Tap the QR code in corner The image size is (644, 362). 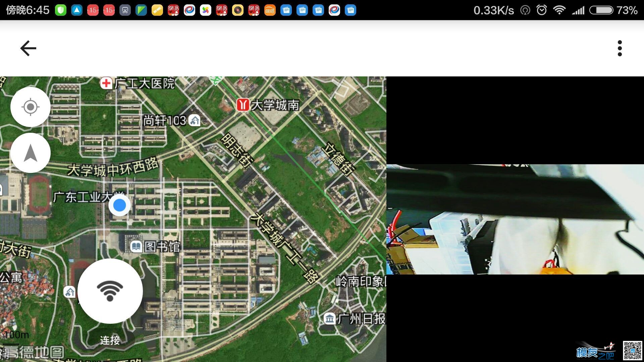click(x=633, y=351)
